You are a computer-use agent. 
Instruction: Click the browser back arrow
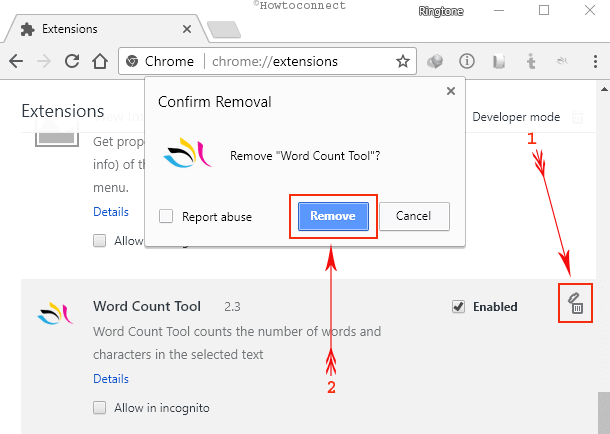pos(16,61)
